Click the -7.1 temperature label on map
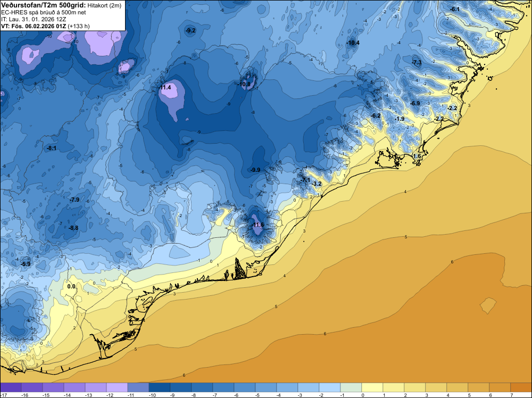532x398 pixels. coord(305,180)
